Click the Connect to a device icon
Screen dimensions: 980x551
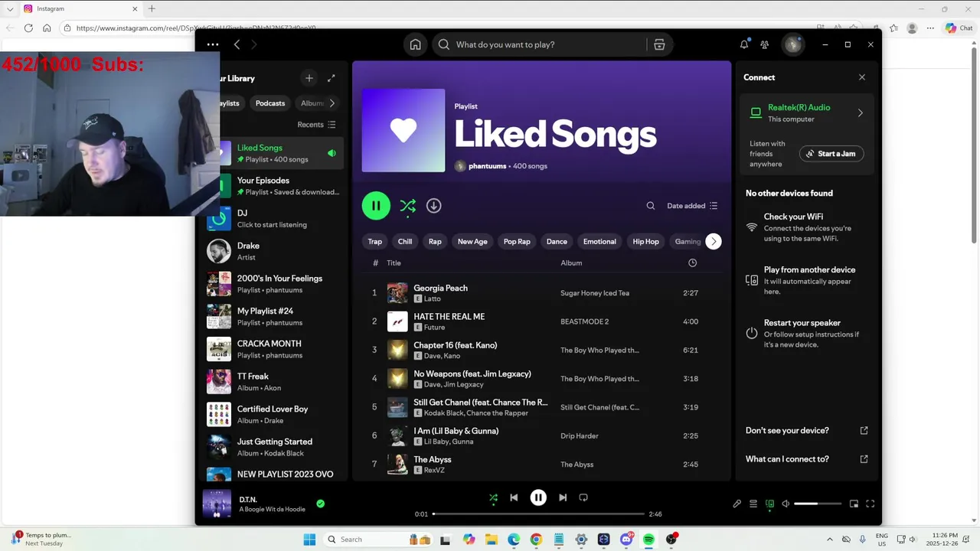pos(769,504)
